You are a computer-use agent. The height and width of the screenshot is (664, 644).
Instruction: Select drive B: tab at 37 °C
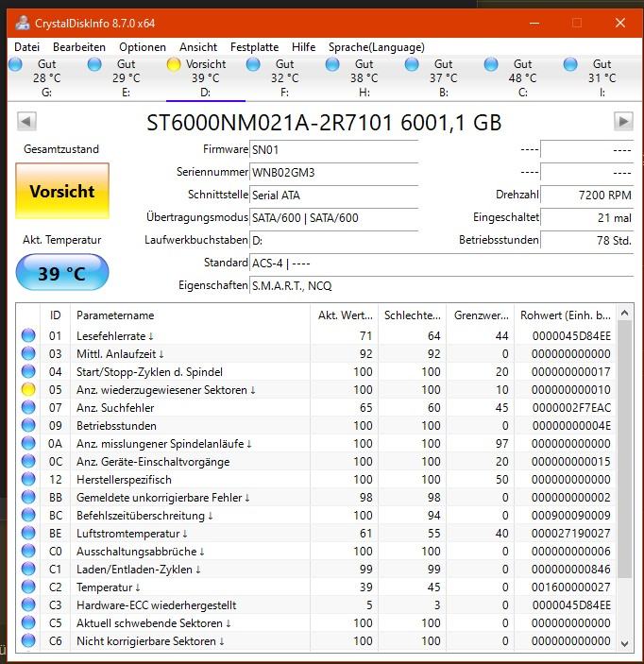[x=443, y=77]
